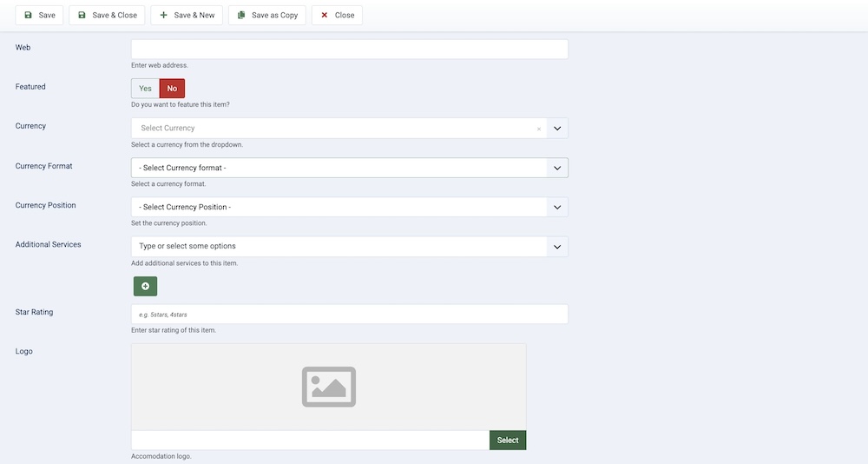Viewport: 868px width, 464px height.
Task: Click the red X Close button
Action: click(x=337, y=15)
